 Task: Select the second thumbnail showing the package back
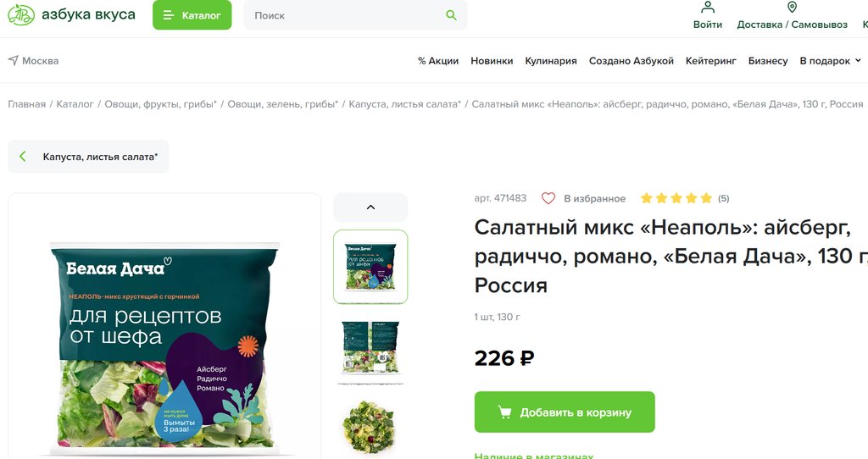(x=370, y=349)
